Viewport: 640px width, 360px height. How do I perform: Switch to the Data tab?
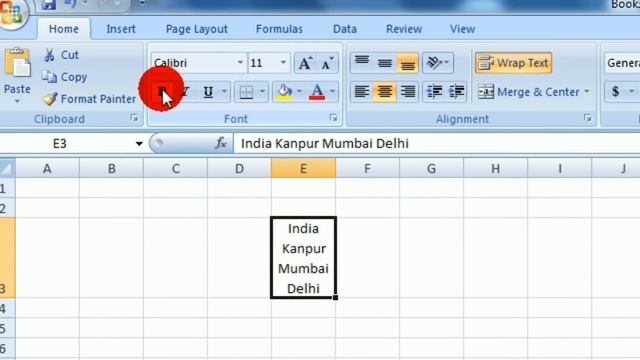pos(345,29)
